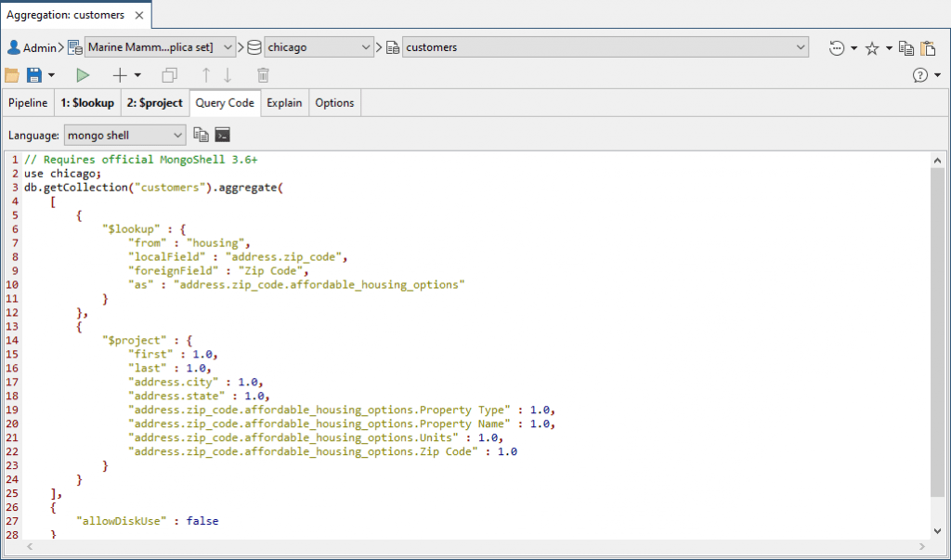Run the aggregation pipeline

pyautogui.click(x=83, y=74)
